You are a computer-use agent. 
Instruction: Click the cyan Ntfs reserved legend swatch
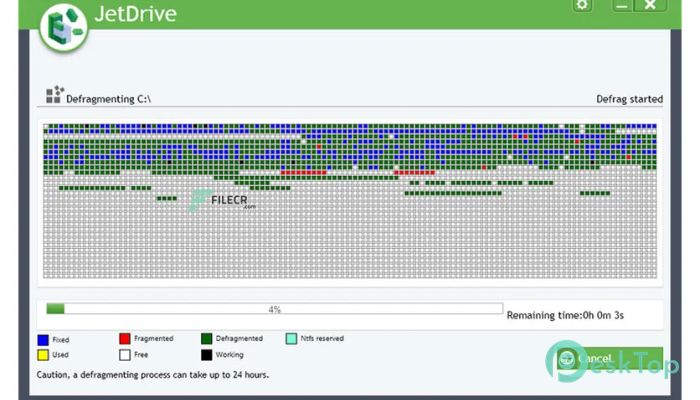click(290, 339)
